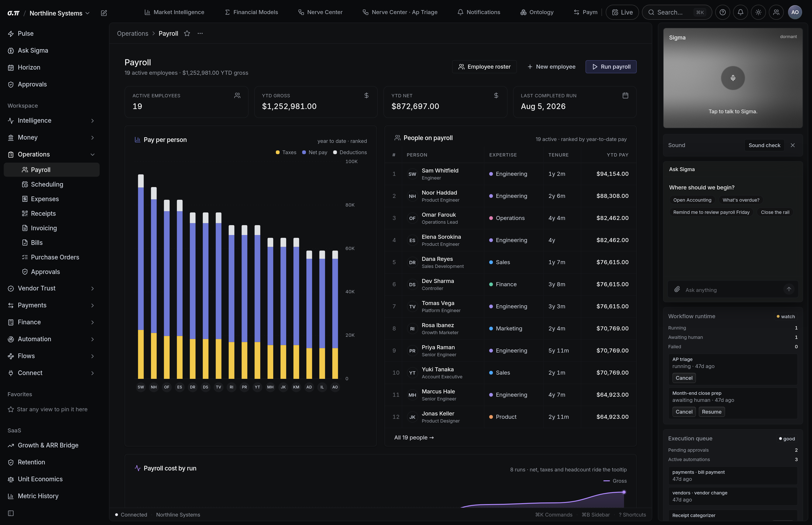Click the Taxes yellow legend swatch
Screen dimensions: 812x525
[x=277, y=152]
